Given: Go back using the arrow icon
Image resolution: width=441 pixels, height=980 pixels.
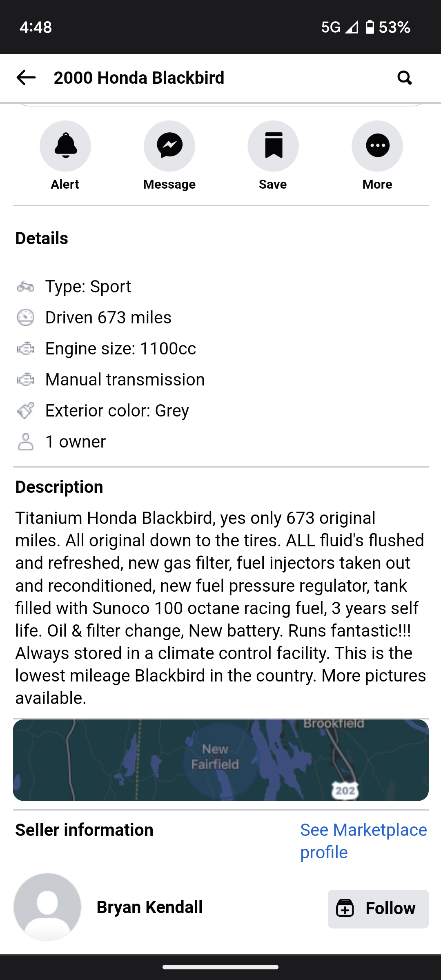Looking at the screenshot, I should pos(26,78).
